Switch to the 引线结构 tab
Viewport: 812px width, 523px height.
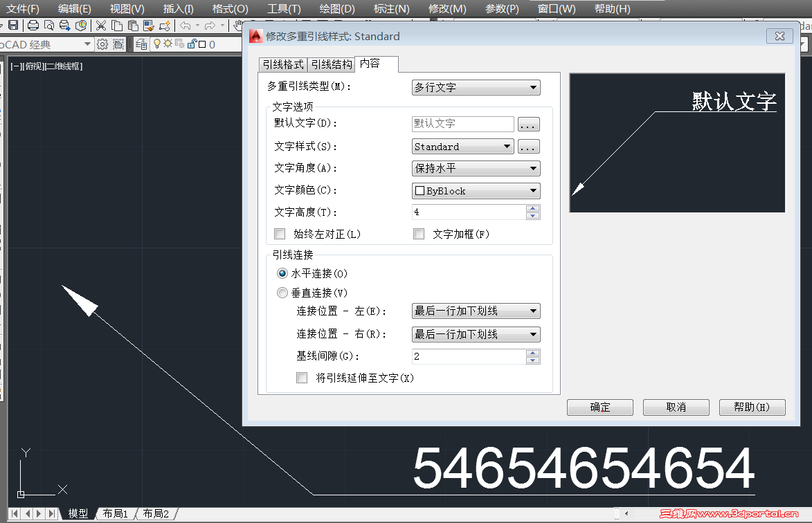tap(332, 64)
